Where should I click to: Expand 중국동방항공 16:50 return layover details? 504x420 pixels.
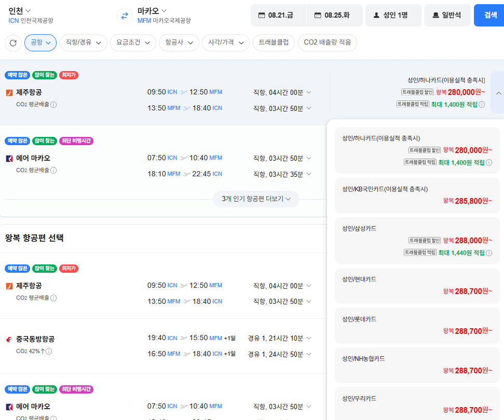(308, 354)
